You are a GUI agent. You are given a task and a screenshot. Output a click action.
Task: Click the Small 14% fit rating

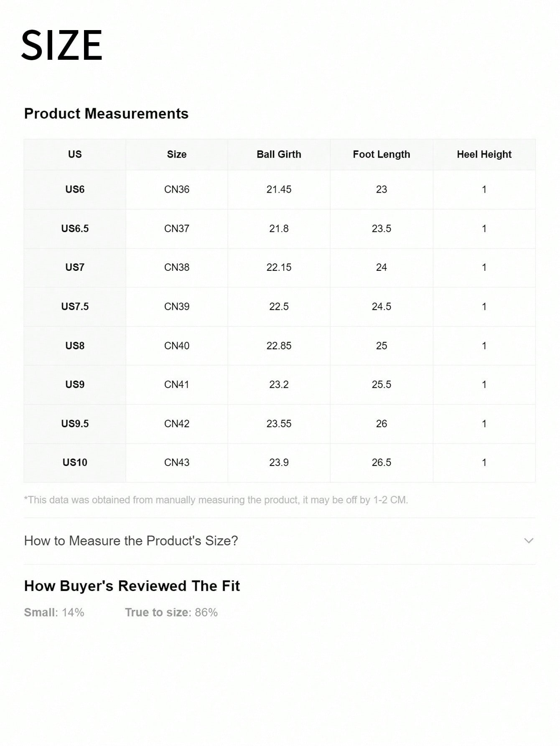point(54,612)
